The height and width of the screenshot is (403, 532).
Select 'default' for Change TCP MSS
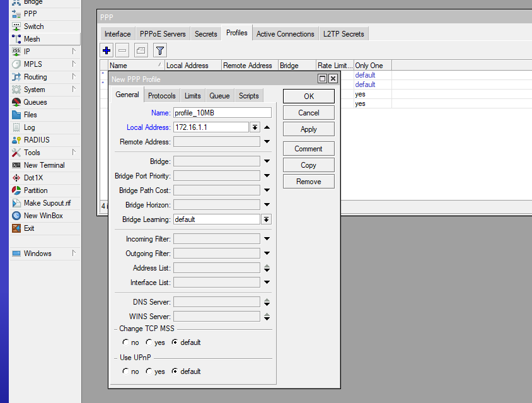(x=175, y=342)
